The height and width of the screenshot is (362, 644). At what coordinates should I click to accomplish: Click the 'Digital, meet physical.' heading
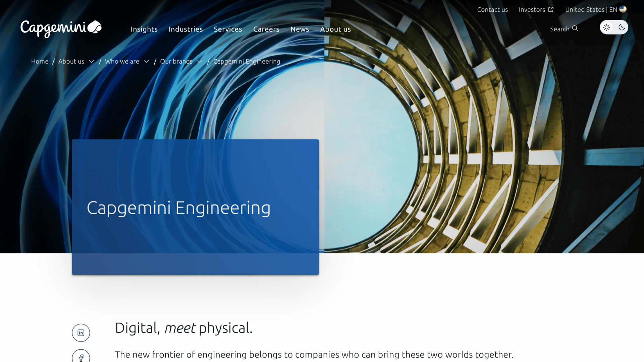coord(183,328)
